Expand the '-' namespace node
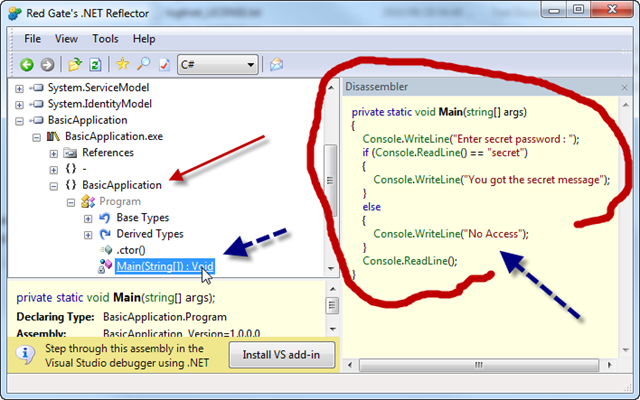Screen dimensions: 640x400 (x=53, y=170)
